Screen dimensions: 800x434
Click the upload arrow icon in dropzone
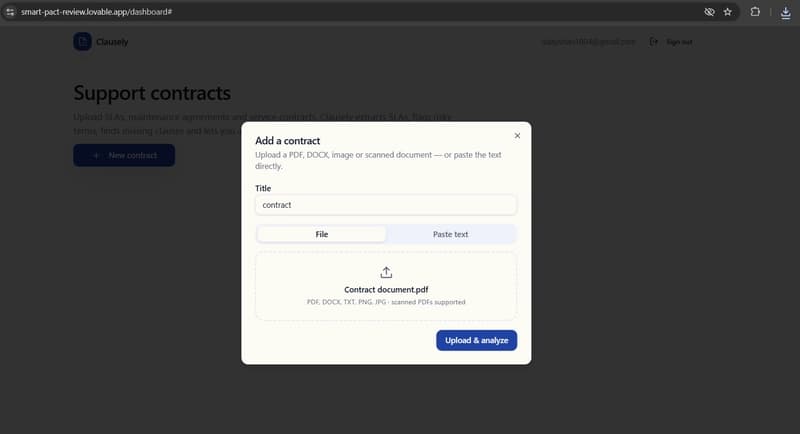coord(386,272)
